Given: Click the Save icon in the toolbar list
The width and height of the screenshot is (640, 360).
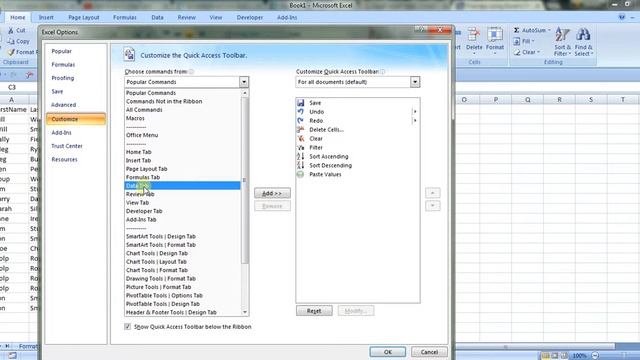Looking at the screenshot, I should point(301,103).
